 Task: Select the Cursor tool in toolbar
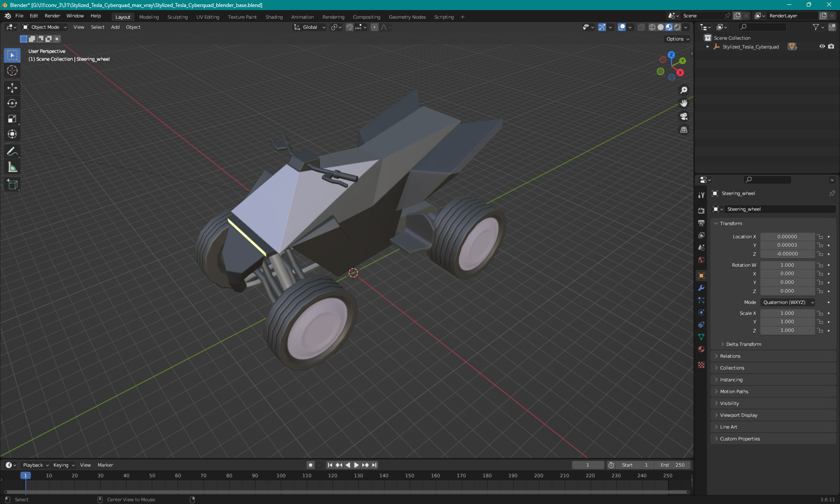pos(12,70)
